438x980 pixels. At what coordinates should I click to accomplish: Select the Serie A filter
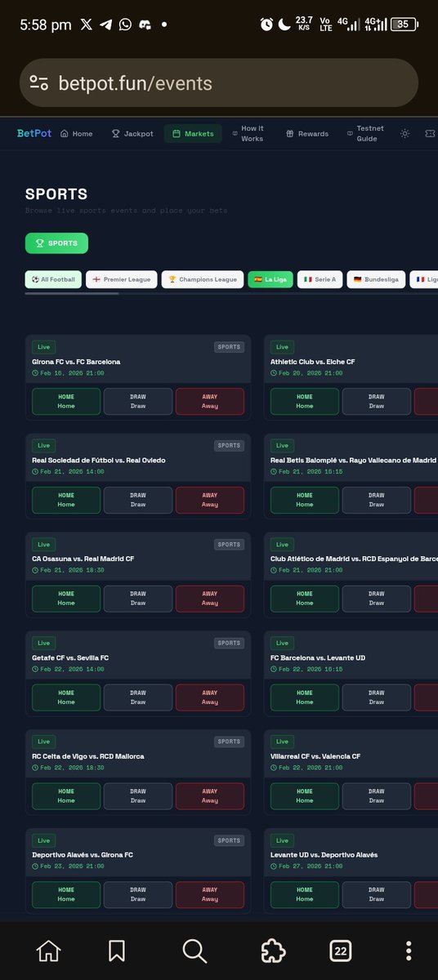(320, 279)
